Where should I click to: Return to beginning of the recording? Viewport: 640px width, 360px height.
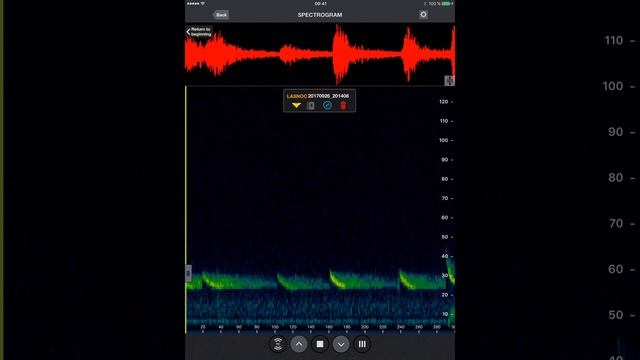click(199, 32)
